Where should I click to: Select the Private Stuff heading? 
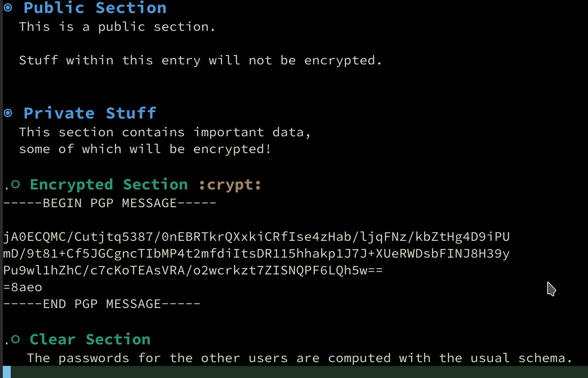click(x=90, y=113)
